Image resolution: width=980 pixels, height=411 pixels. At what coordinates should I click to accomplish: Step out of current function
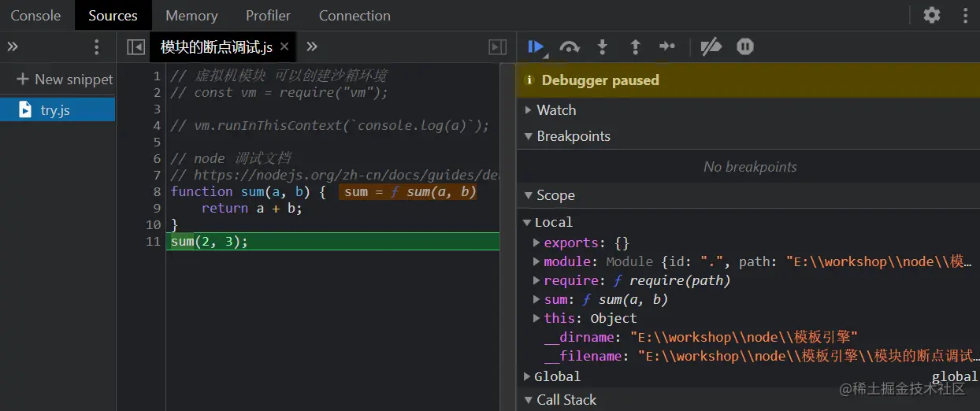point(635,47)
